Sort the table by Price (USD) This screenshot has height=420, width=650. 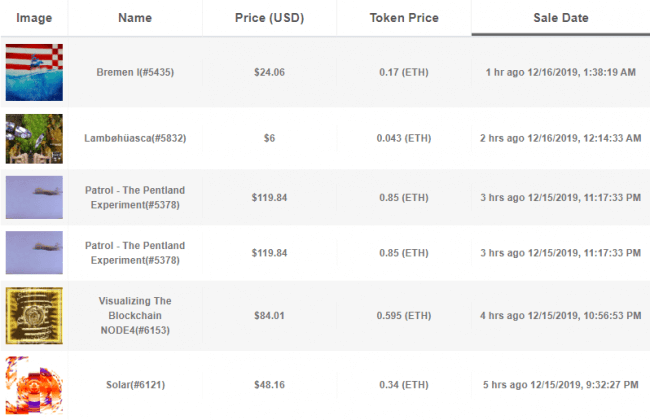(269, 18)
